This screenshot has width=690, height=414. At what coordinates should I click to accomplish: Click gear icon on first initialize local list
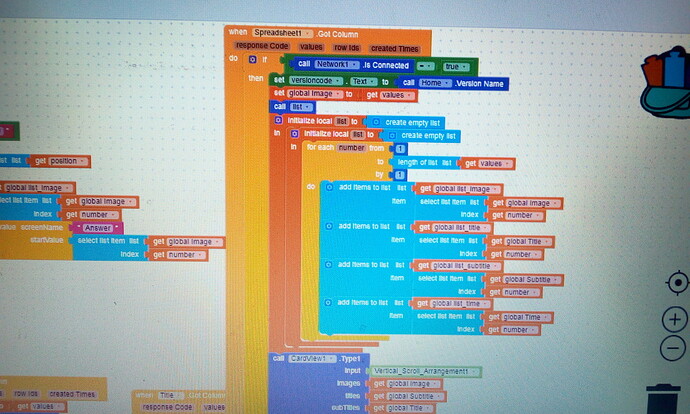point(279,120)
